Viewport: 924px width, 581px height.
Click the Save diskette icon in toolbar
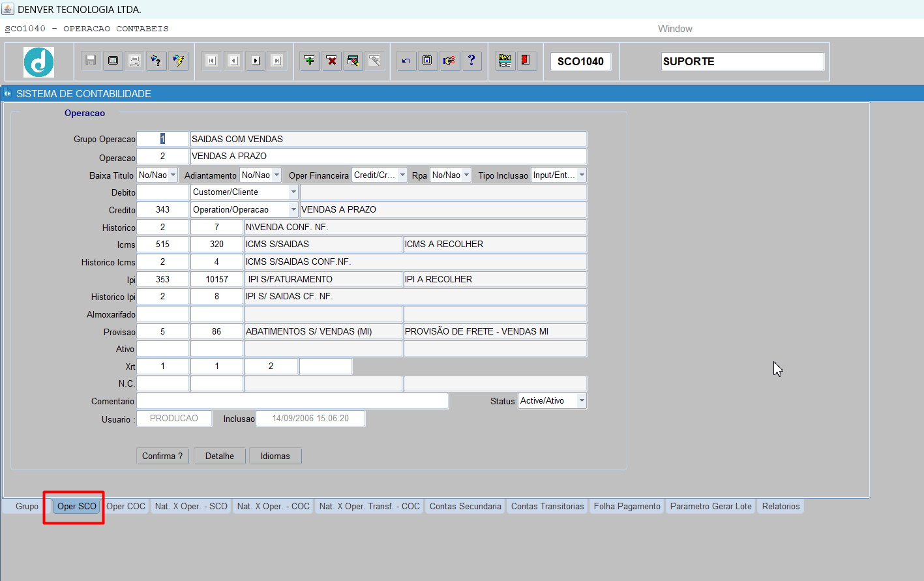[91, 61]
